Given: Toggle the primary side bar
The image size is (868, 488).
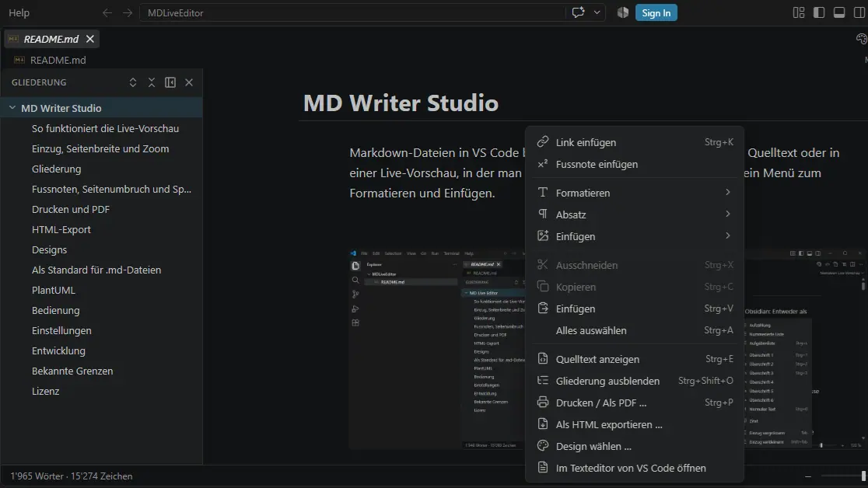Looking at the screenshot, I should pos(819,12).
